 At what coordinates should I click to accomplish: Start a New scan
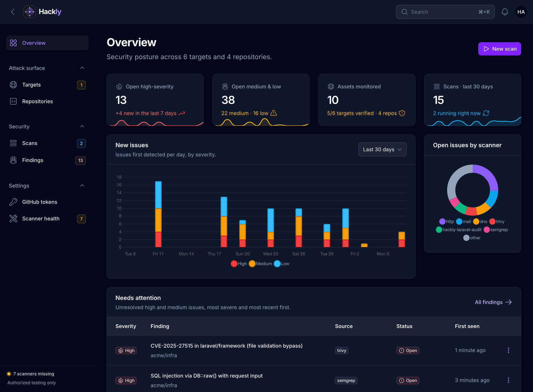(x=500, y=49)
